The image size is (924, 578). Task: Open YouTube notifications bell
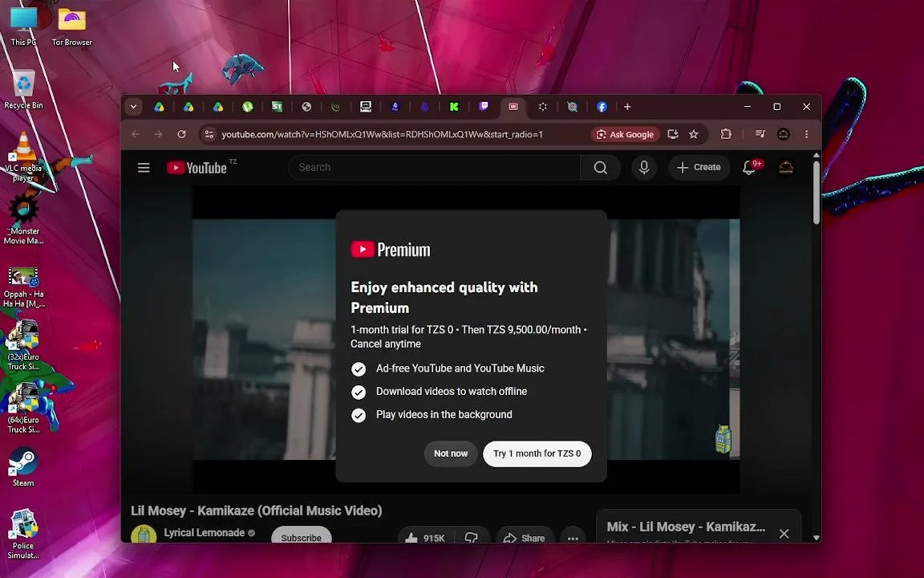pyautogui.click(x=749, y=168)
